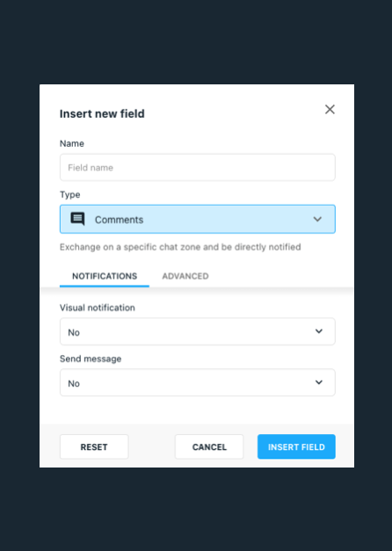Viewport: 392px width, 551px height.
Task: Click the Name field label
Action: (x=72, y=143)
